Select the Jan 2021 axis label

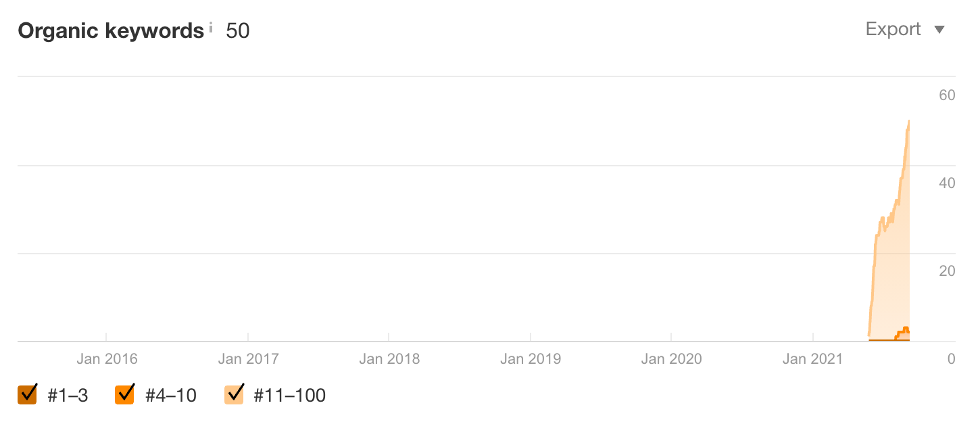point(812,359)
